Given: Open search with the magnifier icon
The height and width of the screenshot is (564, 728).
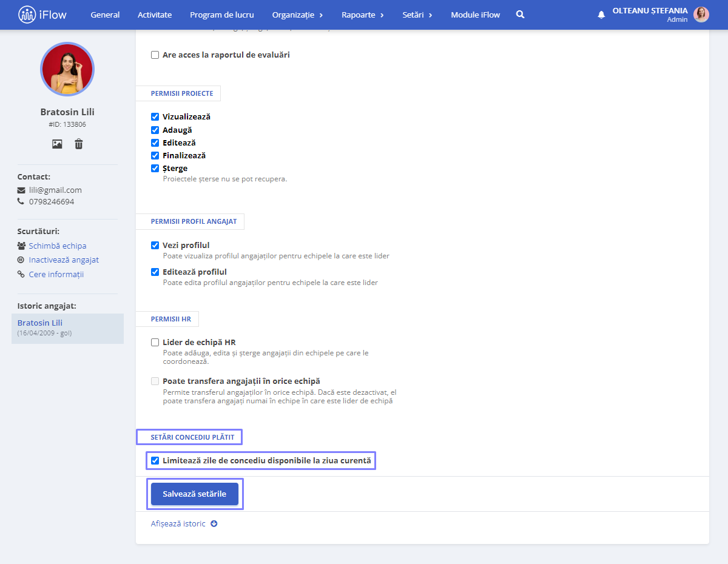Looking at the screenshot, I should click(521, 15).
